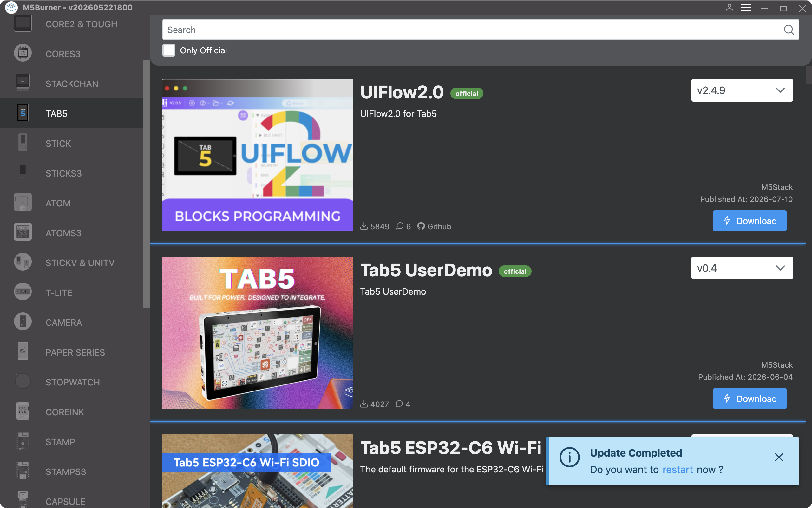Click the update notification info icon
Viewport: 812px width, 508px height.
pos(570,458)
